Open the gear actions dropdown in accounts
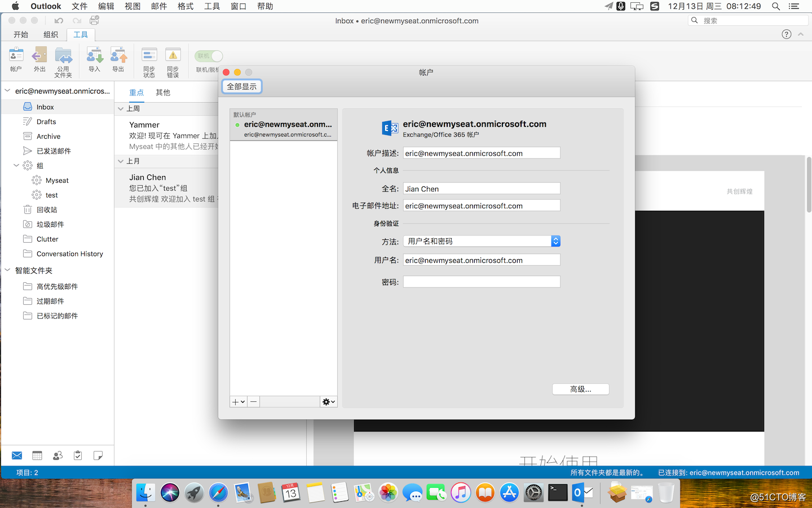Viewport: 812px width, 508px height. click(x=329, y=402)
